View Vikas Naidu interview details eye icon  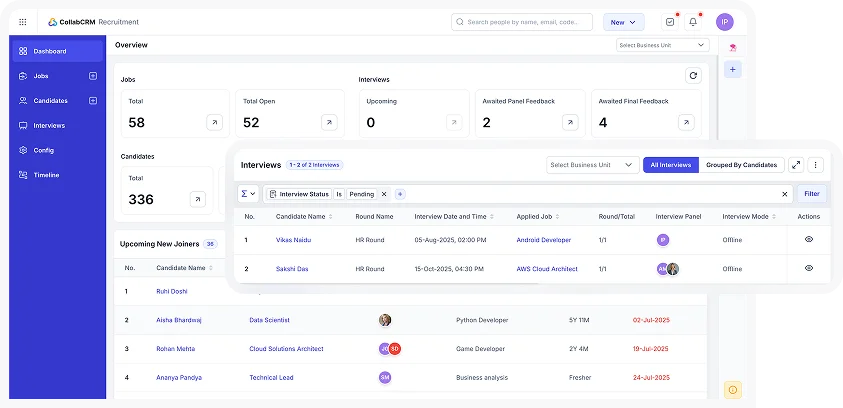809,240
